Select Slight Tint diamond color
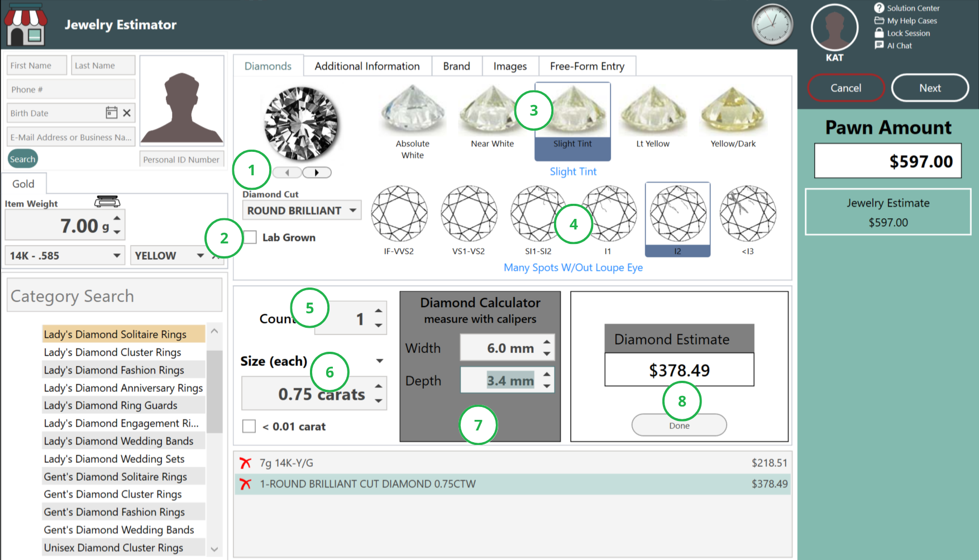 [x=572, y=122]
